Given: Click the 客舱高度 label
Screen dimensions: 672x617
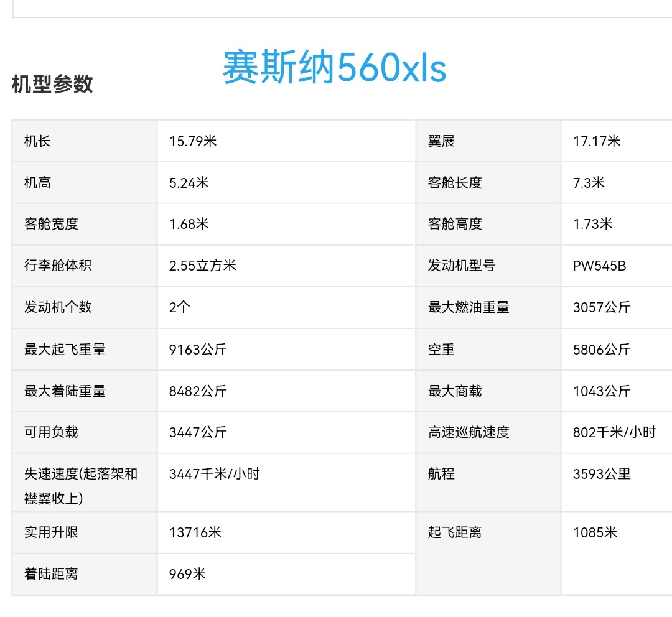Looking at the screenshot, I should [455, 224].
